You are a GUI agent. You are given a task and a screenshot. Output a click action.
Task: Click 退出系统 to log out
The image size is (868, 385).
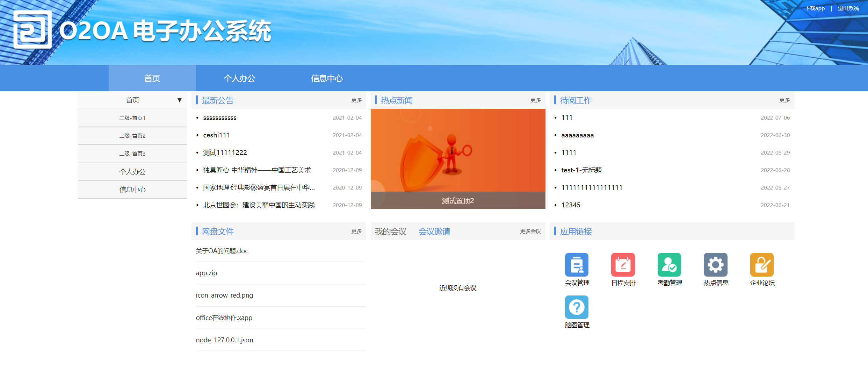point(848,8)
